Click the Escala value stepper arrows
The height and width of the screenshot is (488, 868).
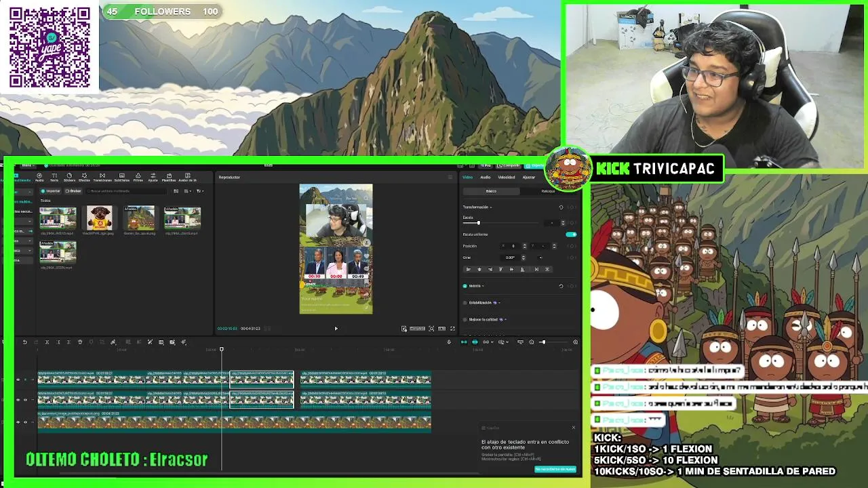coord(563,223)
